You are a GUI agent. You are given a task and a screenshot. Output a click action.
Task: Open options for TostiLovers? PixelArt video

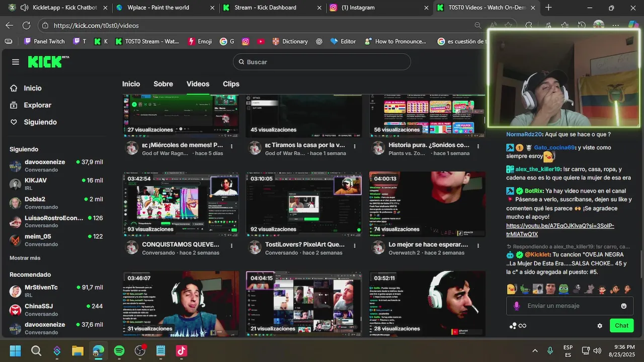pos(355,246)
